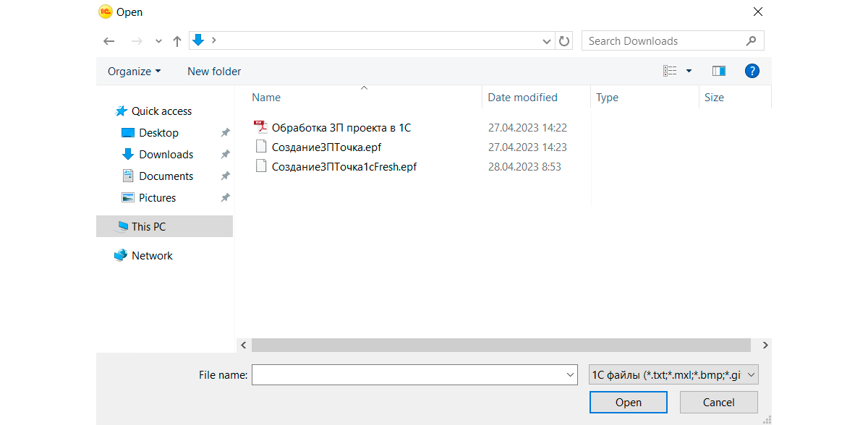Viewport: 868px width, 425px height.
Task: Open the recent locations dropdown arrow
Action: coord(158,41)
